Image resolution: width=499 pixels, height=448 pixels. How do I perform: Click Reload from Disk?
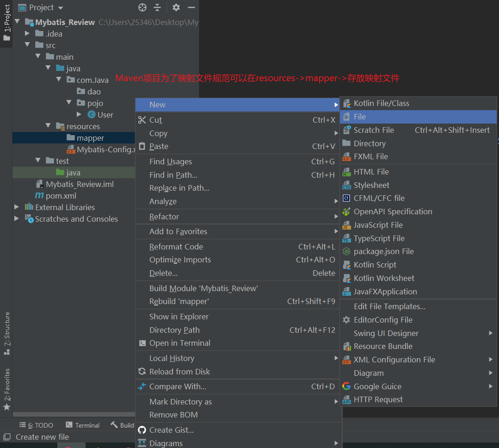pyautogui.click(x=237, y=372)
